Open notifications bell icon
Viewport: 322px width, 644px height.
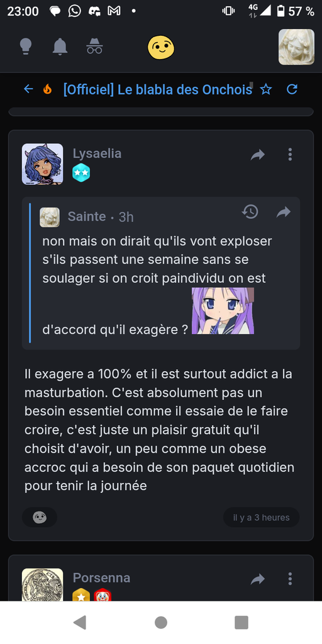[x=60, y=47]
